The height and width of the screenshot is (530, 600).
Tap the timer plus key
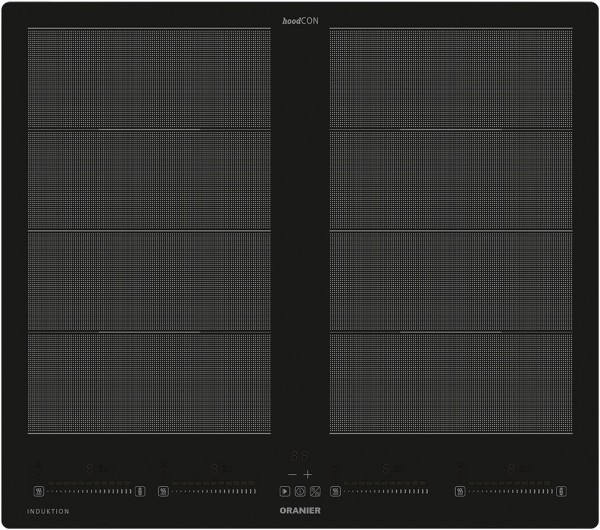[308, 475]
